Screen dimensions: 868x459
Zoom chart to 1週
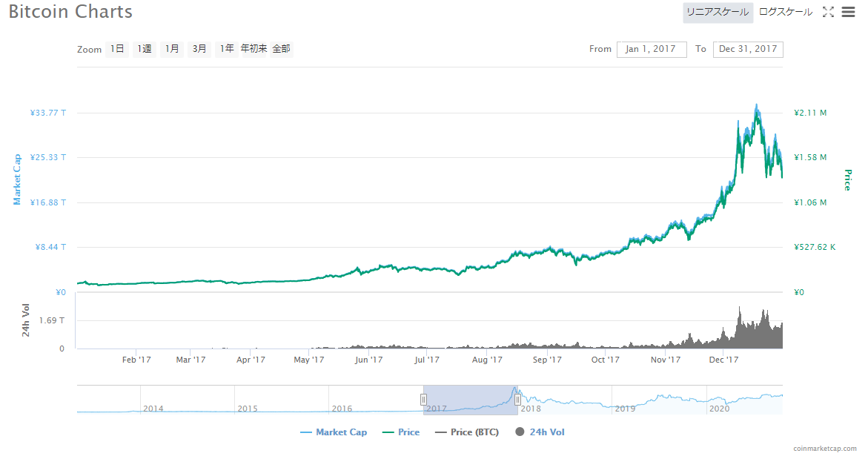(144, 49)
